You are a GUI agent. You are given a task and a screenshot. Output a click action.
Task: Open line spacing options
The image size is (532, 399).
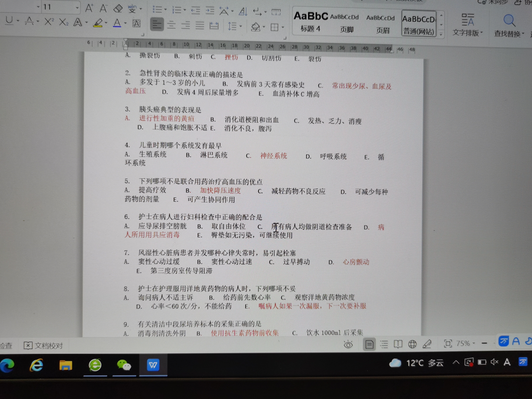232,26
